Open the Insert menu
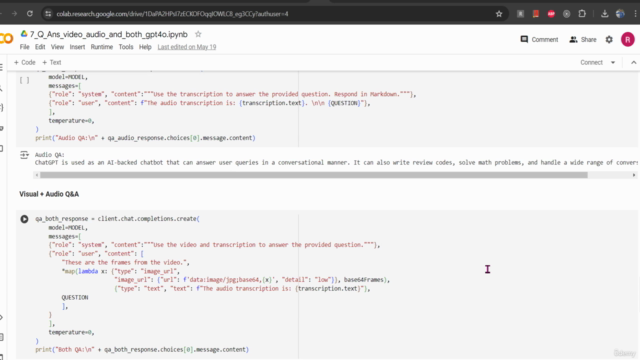640x360 pixels. 77,47
